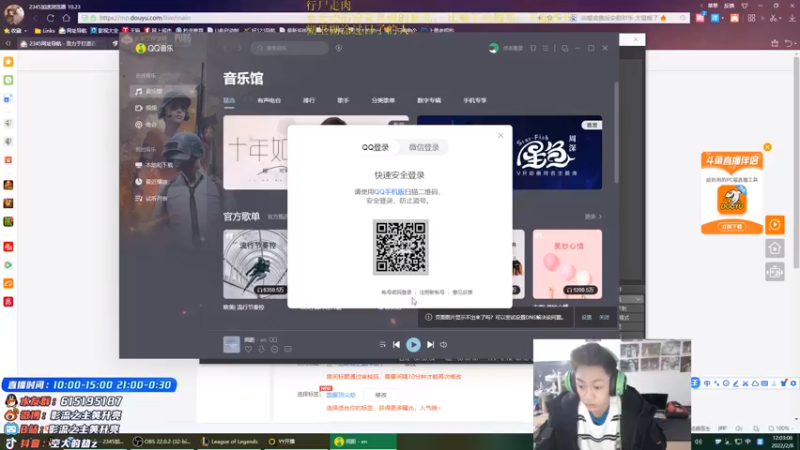
Task: Click register new account link
Action: point(432,292)
